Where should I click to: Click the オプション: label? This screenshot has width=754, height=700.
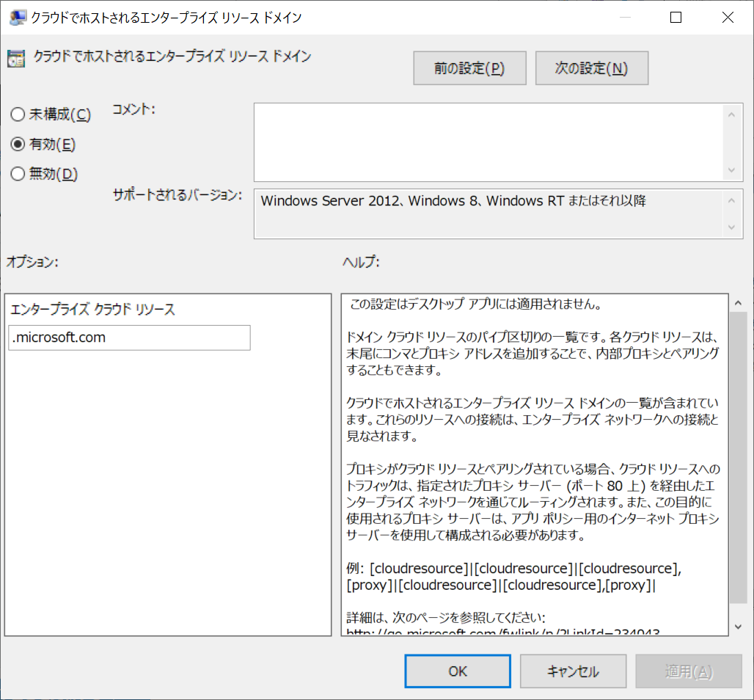[32, 262]
